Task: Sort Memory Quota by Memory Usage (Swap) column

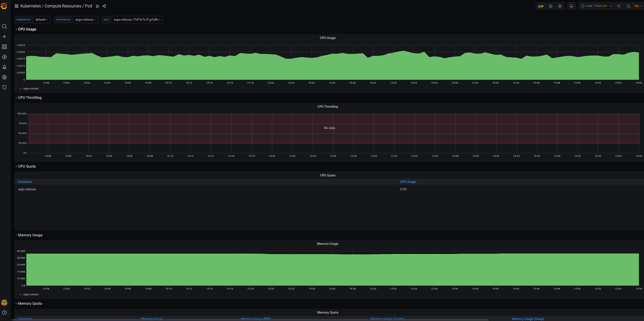Action: coord(528,319)
